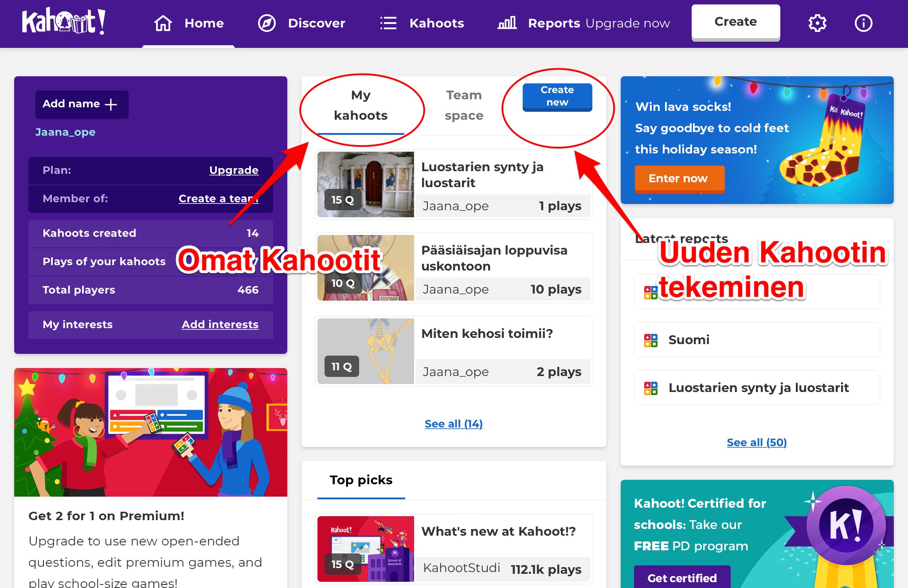Open Miten kehosi toimii? skeleton thumbnail

tap(365, 351)
